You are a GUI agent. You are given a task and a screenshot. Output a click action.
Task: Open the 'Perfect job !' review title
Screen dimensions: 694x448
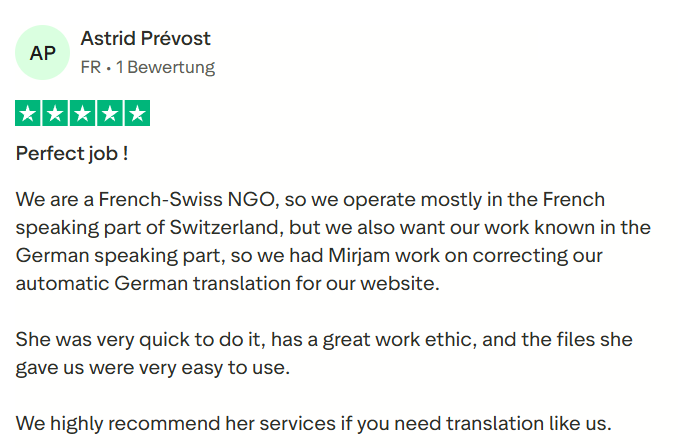[x=72, y=154]
